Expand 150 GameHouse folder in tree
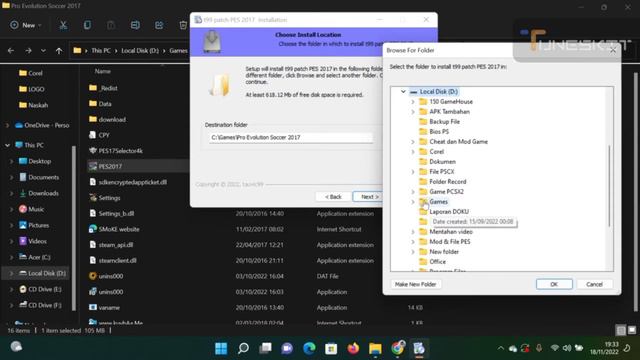The width and height of the screenshot is (640, 360). coord(413,102)
